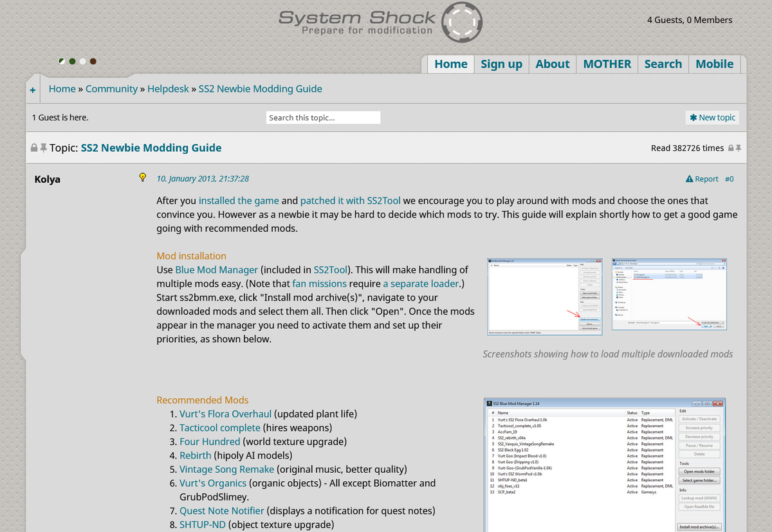Follow the 'fan missions' link
The width and height of the screenshot is (772, 532).
pyautogui.click(x=319, y=284)
